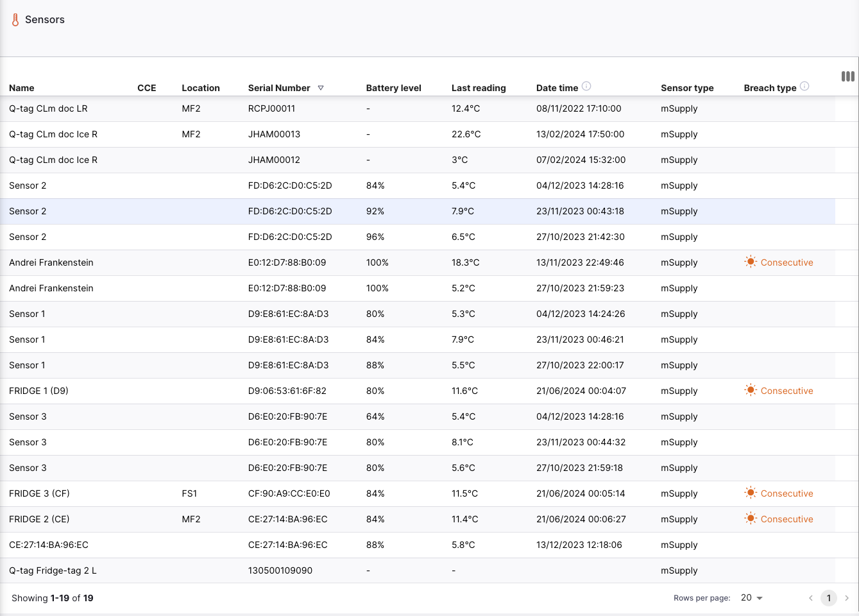Sort by Serial Number column header
Image resolution: width=859 pixels, height=616 pixels.
(279, 88)
